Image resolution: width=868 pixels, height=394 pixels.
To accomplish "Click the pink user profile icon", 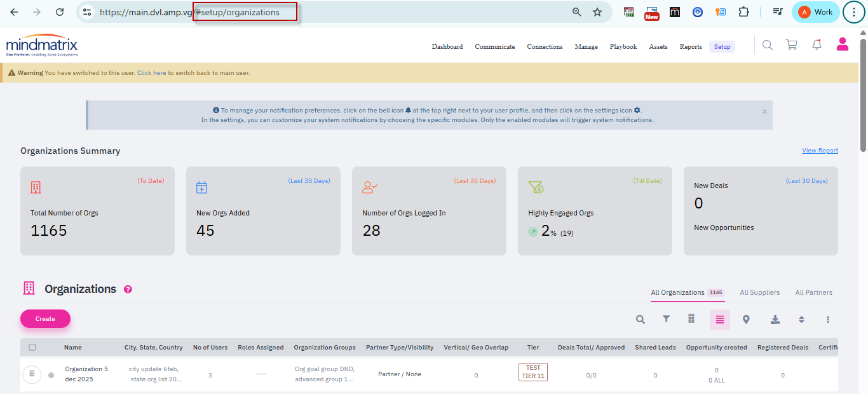I will point(843,44).
